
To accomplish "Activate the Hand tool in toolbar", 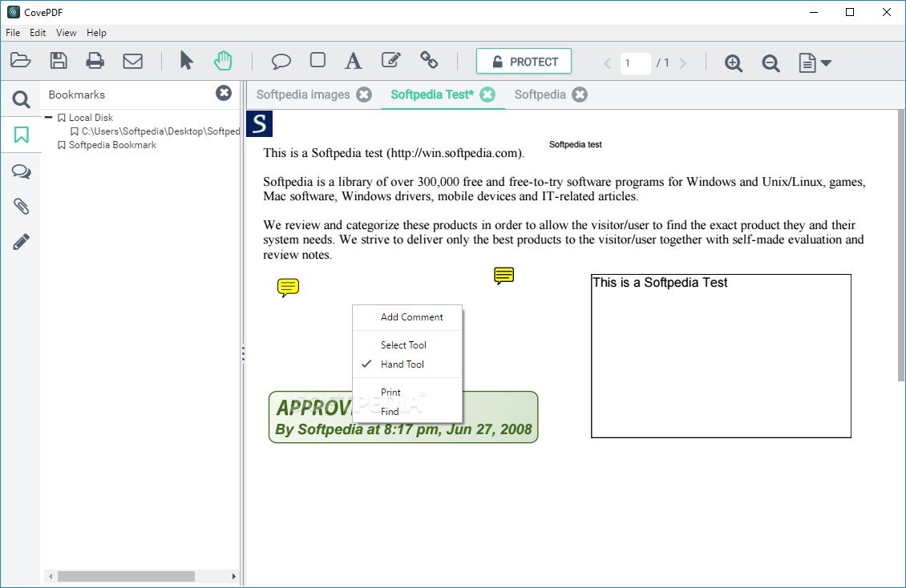I will 223,61.
